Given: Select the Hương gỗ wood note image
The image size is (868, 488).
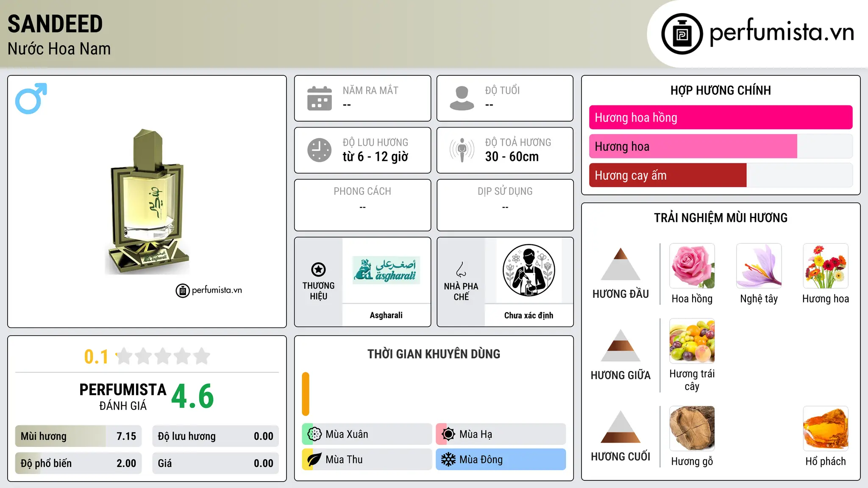Looking at the screenshot, I should [692, 429].
